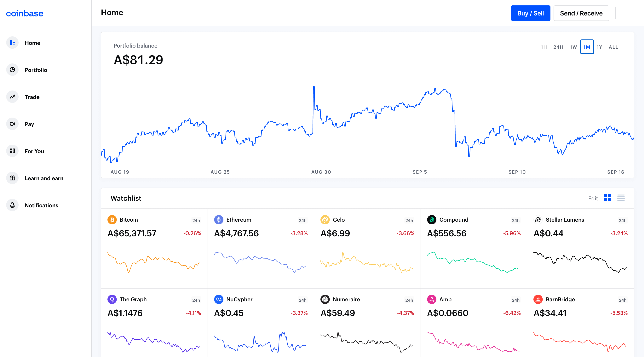644x357 pixels.
Task: Select the 1Y time range
Action: coord(599,47)
